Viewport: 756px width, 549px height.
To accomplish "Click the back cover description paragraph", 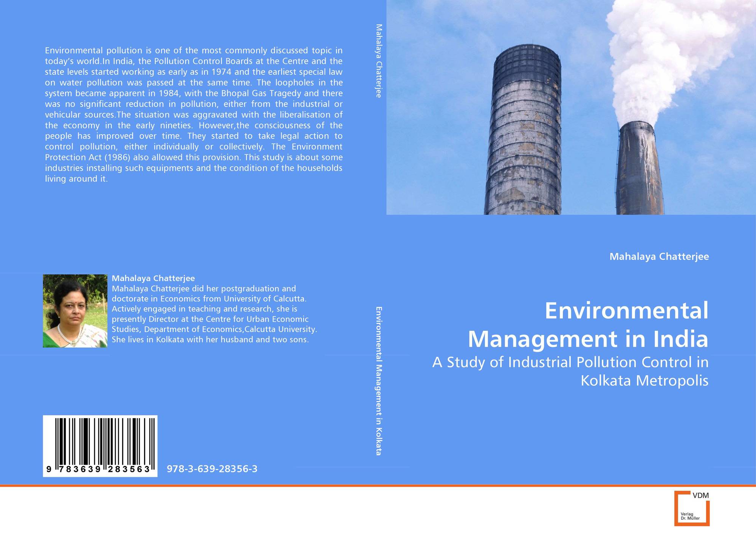I will point(194,115).
